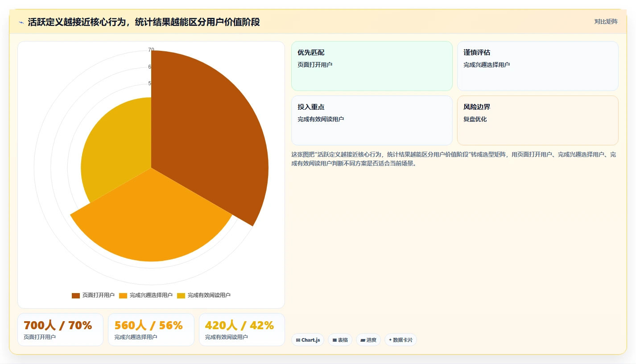Toggle 页面打开用户 legend color box
Viewport: 636px width, 364px height.
click(x=75, y=295)
